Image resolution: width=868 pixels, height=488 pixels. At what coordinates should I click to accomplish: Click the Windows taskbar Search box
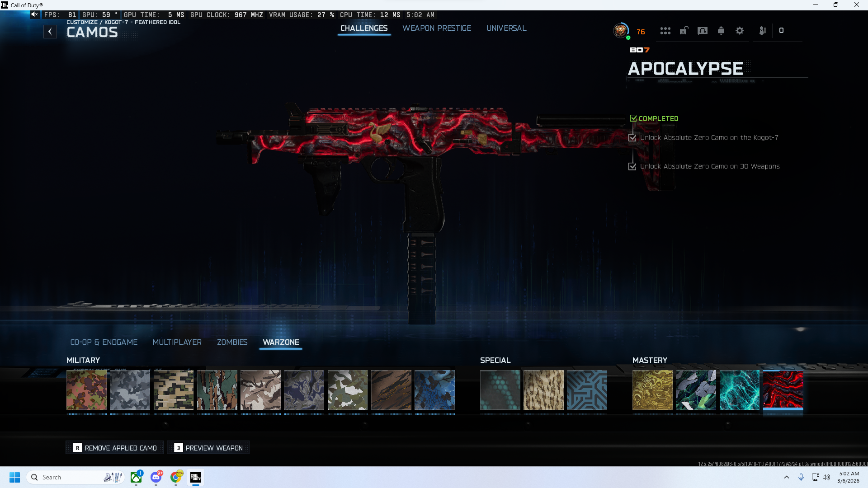pyautogui.click(x=76, y=477)
